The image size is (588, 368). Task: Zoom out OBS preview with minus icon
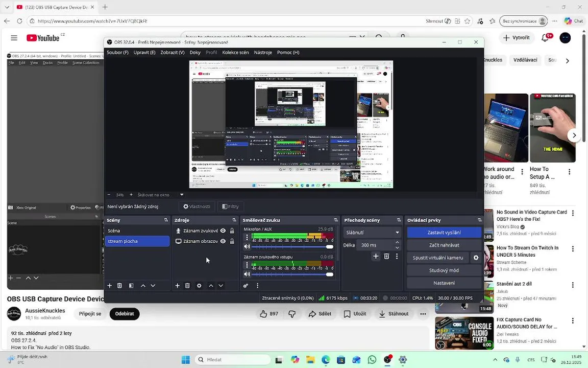109,195
